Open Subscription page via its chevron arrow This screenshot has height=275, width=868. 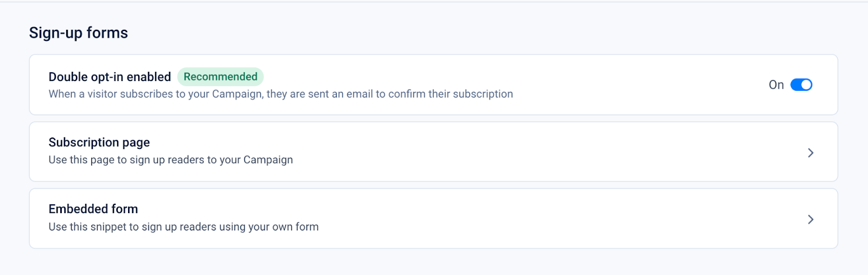(x=810, y=153)
